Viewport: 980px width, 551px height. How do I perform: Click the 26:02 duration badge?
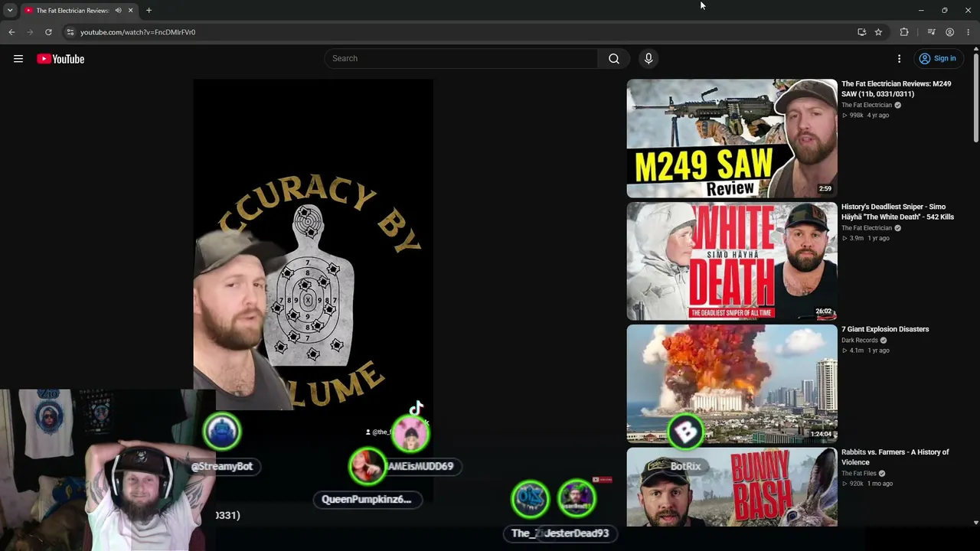pos(824,311)
